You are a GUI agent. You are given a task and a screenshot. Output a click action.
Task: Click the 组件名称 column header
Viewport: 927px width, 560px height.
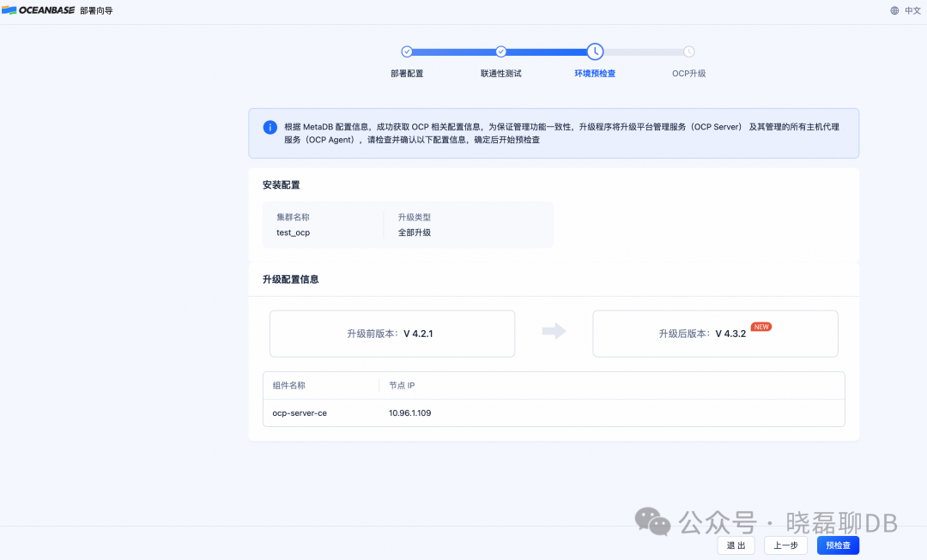[288, 385]
